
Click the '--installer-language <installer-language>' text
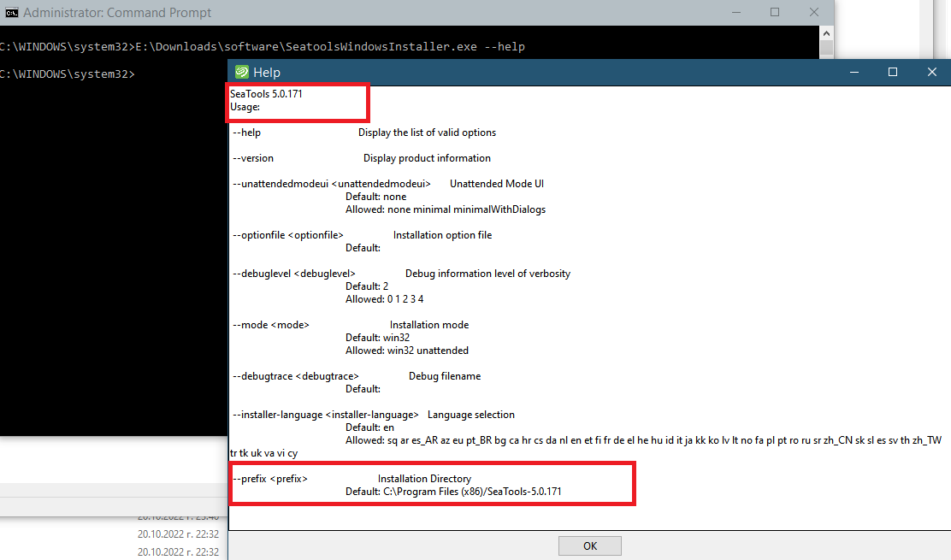[326, 415]
